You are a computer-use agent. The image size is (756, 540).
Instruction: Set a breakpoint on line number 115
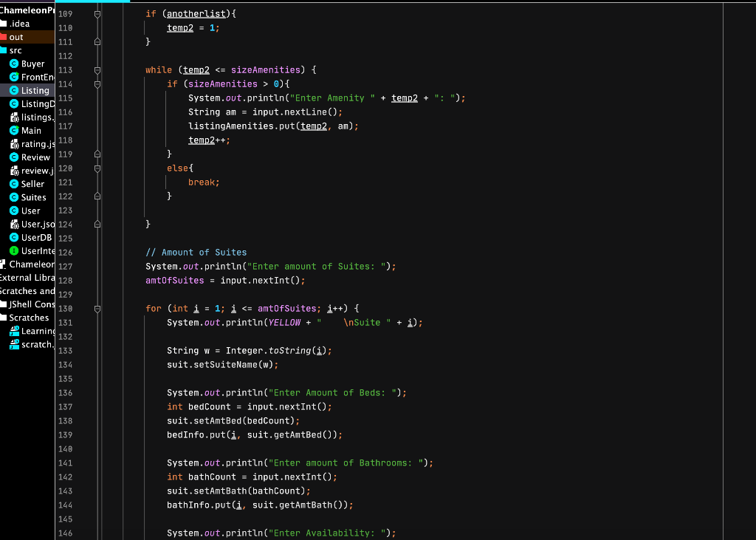pyautogui.click(x=65, y=98)
